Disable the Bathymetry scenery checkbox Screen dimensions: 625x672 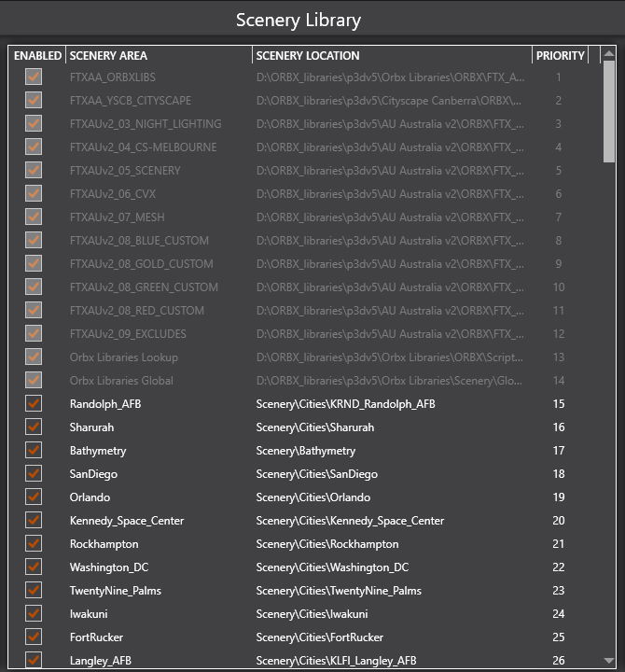point(34,451)
